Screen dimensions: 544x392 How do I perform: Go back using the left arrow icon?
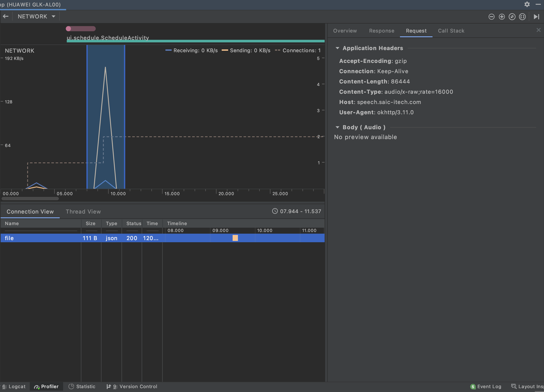click(x=6, y=16)
